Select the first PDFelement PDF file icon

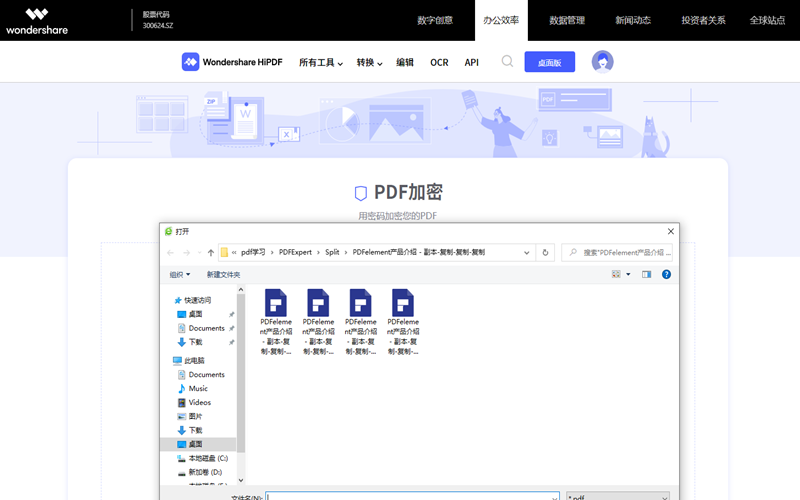point(275,303)
